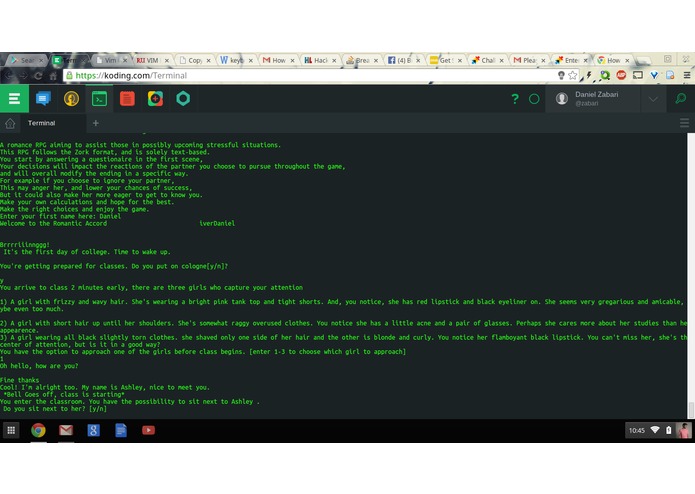Open the terminal pane options menu icon
Image resolution: width=695 pixels, height=494 pixels.
684,123
